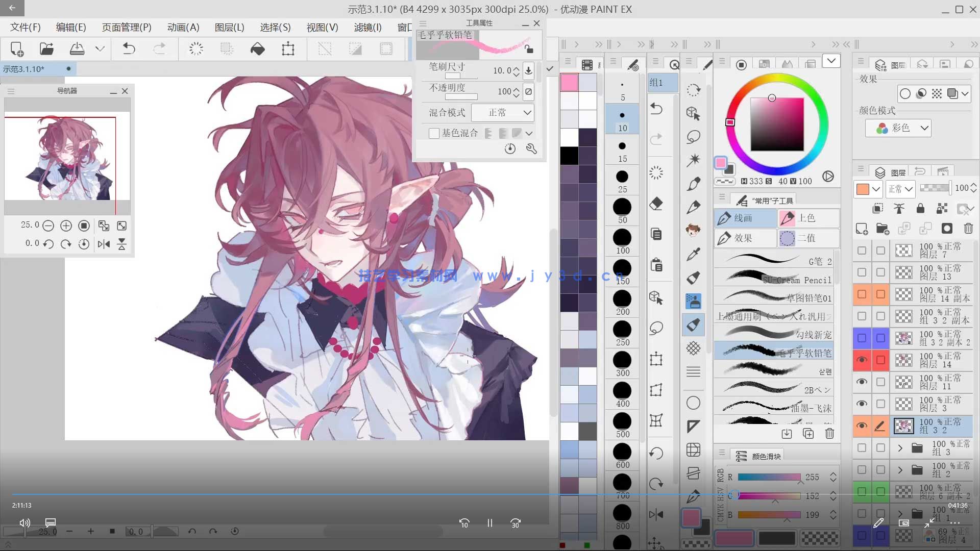Select the eyedropper tool icon

tap(693, 254)
